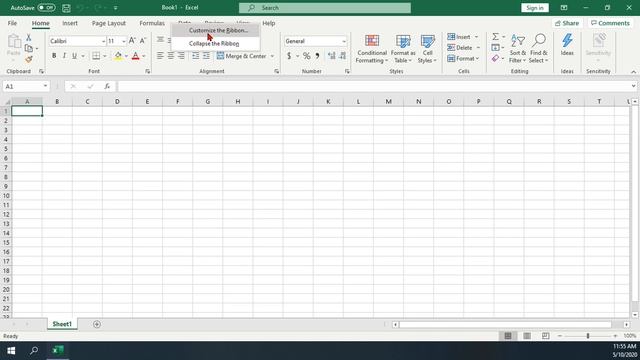The height and width of the screenshot is (360, 640).
Task: Open Insert cells dropdown
Action: (476, 37)
